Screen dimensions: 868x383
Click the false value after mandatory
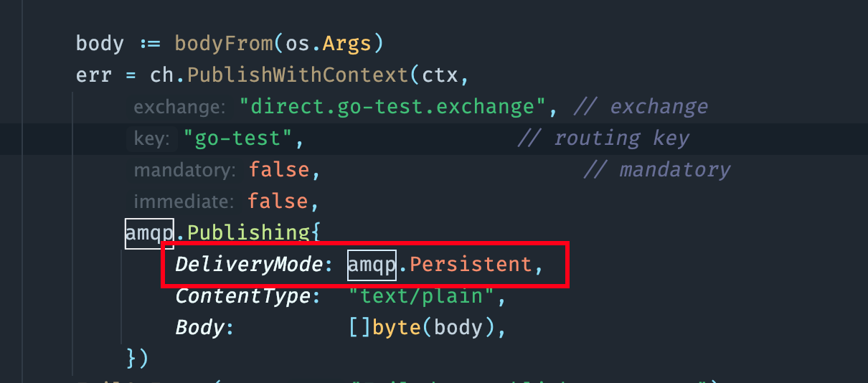(x=278, y=170)
